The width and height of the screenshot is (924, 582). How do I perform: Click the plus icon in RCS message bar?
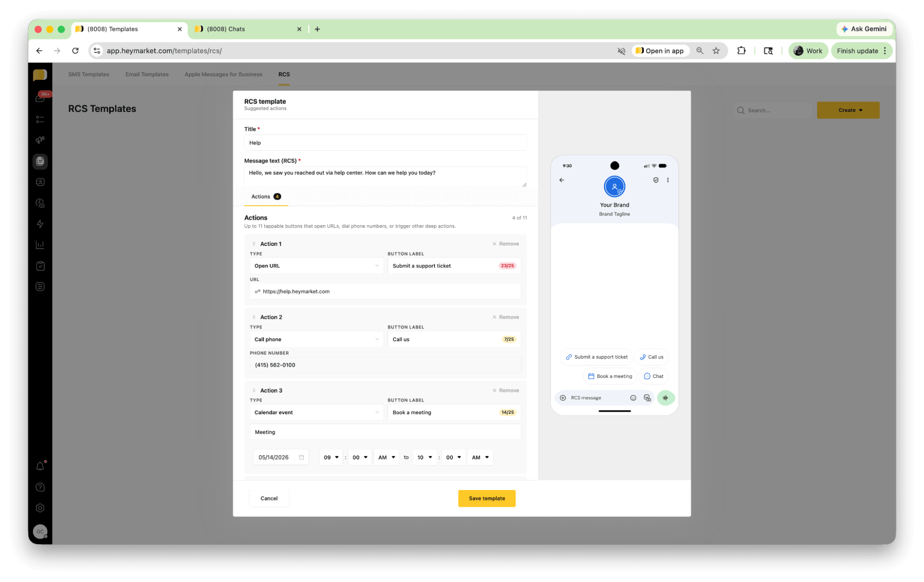[x=563, y=398]
